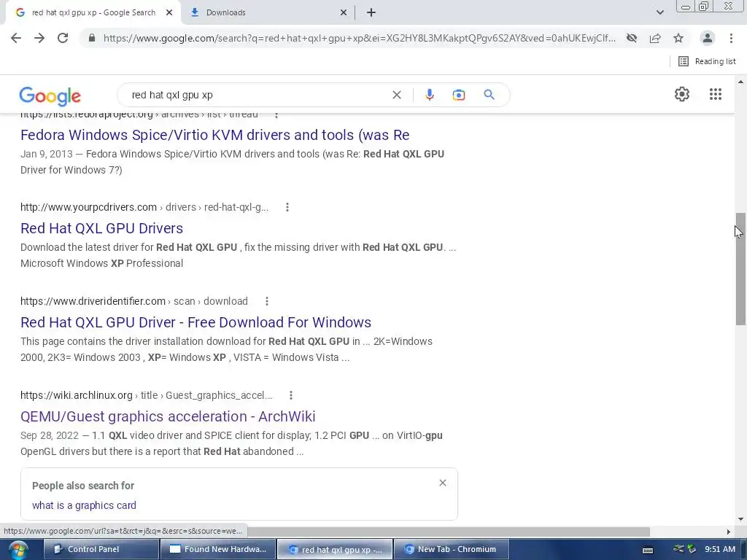View site information lock icon
Viewport: 747px width, 560px height.
tap(91, 38)
